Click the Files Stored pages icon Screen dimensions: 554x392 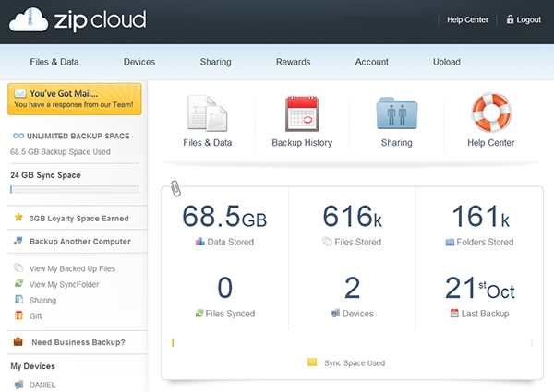(x=328, y=242)
